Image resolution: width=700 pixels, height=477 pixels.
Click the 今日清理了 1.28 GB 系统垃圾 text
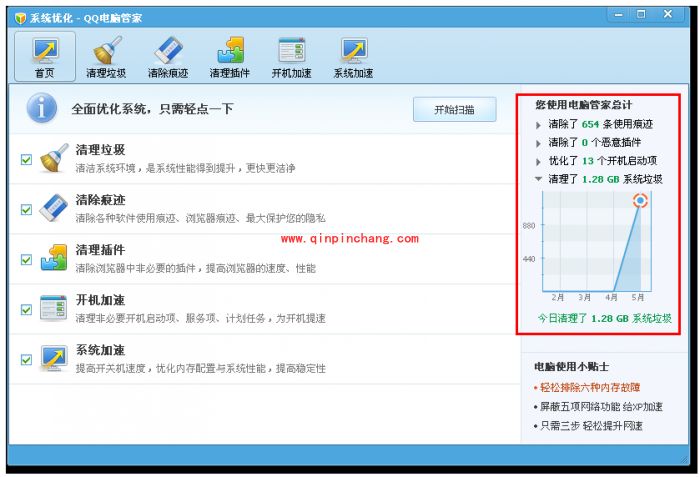(x=604, y=318)
